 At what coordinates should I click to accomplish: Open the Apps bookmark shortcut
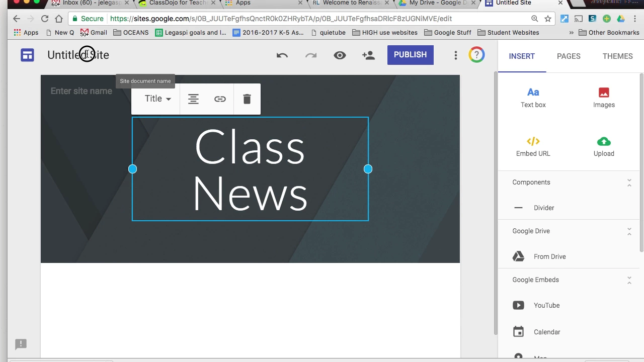[26, 33]
